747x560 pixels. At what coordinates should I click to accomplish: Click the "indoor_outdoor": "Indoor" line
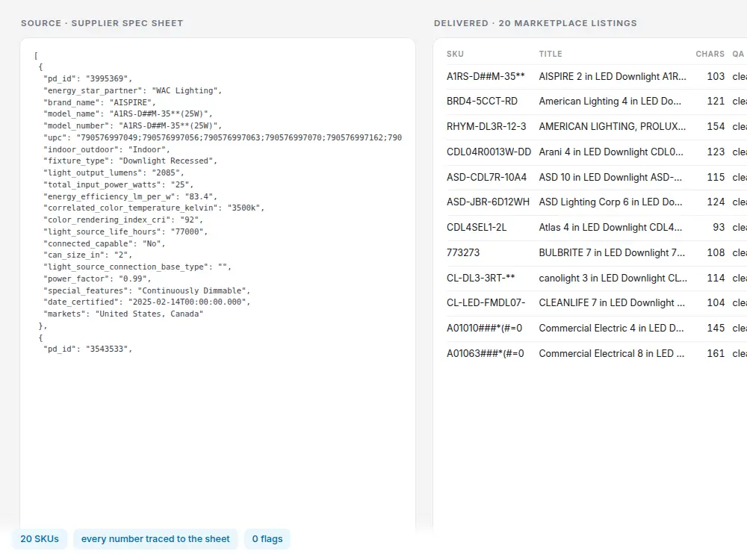pyautogui.click(x=106, y=149)
